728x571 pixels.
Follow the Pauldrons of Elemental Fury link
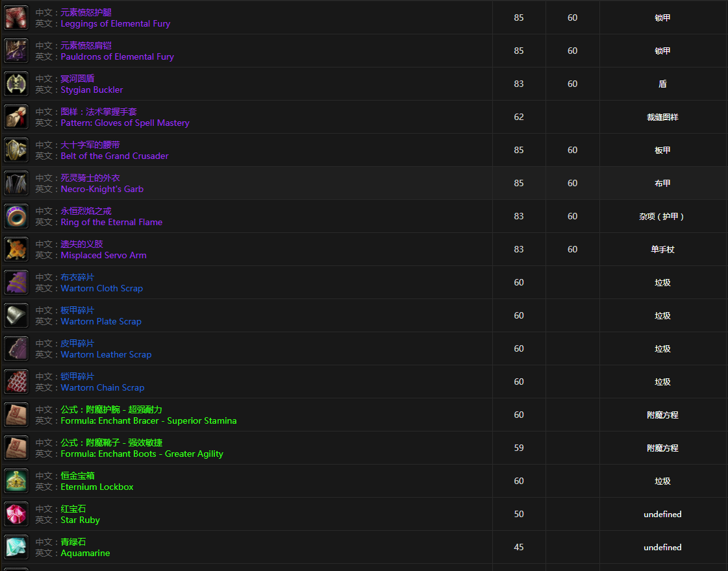point(118,56)
